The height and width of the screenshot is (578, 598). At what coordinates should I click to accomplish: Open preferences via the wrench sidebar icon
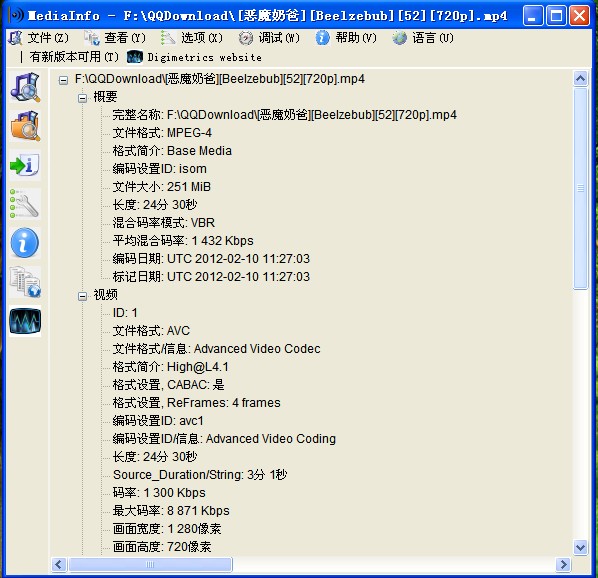pyautogui.click(x=25, y=204)
